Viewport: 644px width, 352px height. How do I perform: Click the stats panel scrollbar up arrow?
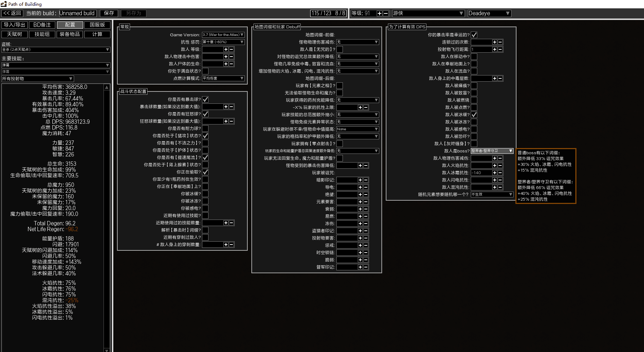107,87
